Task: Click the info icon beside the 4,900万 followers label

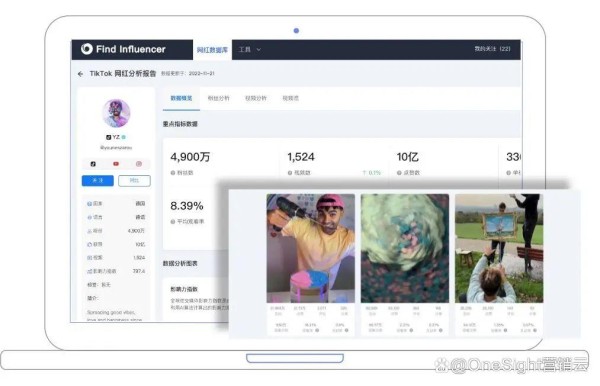Action: pos(173,173)
